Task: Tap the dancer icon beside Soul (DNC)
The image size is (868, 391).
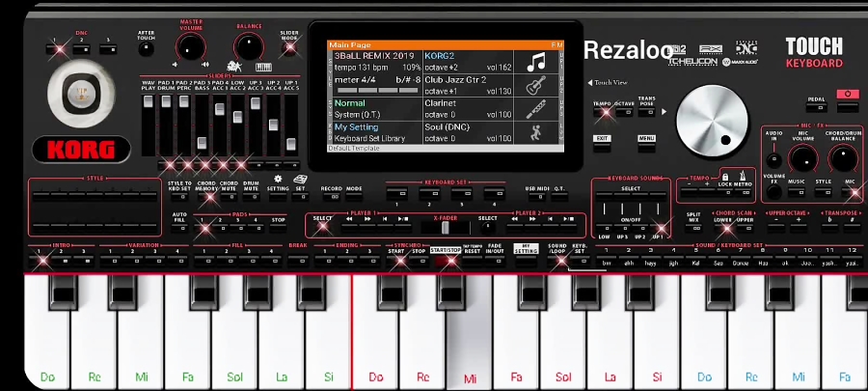Action: (x=536, y=133)
